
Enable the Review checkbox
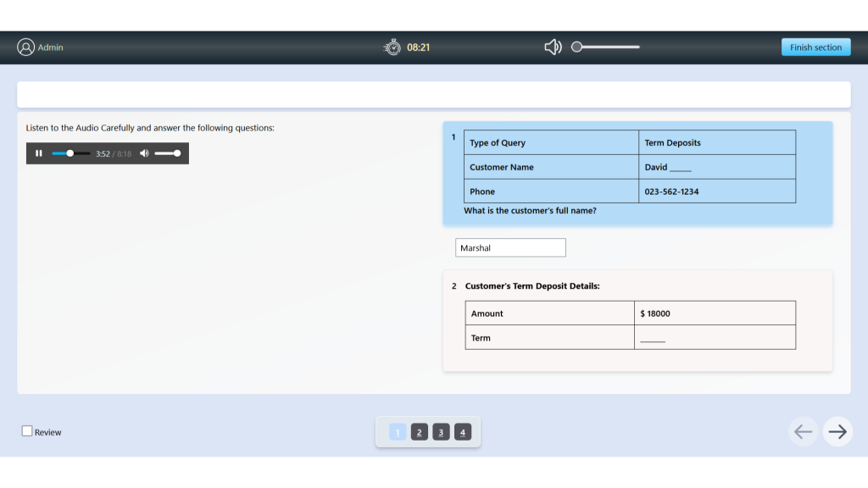pos(27,431)
